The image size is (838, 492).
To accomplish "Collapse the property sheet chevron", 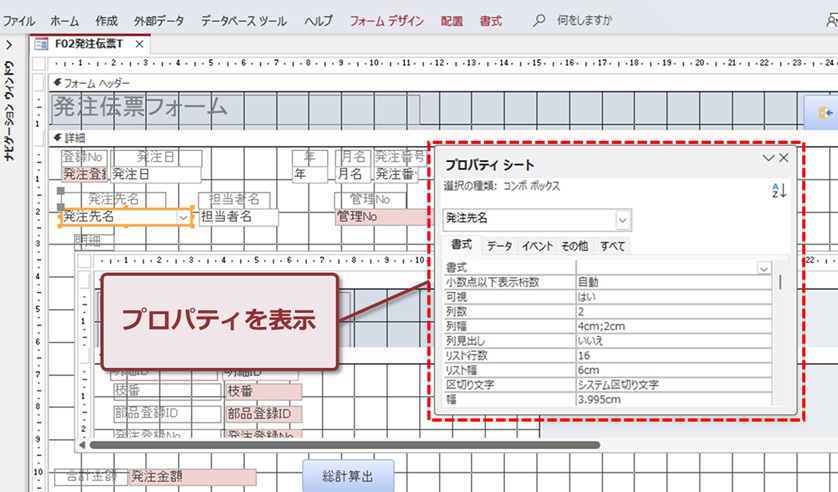I will click(769, 158).
